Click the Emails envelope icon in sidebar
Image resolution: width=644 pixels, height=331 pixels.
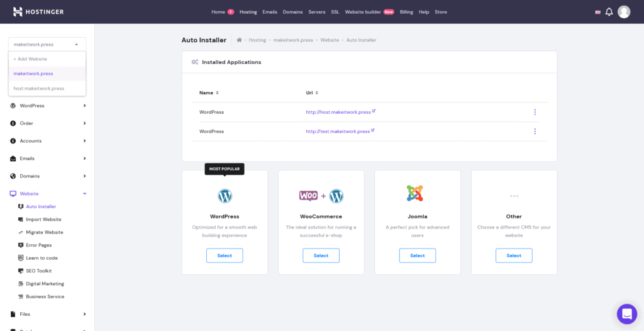13,159
